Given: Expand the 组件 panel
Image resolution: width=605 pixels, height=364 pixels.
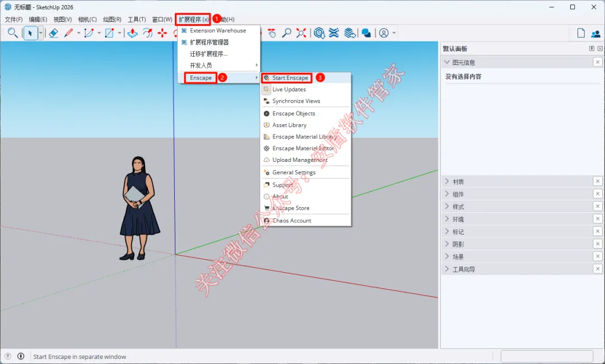Looking at the screenshot, I should coord(447,194).
